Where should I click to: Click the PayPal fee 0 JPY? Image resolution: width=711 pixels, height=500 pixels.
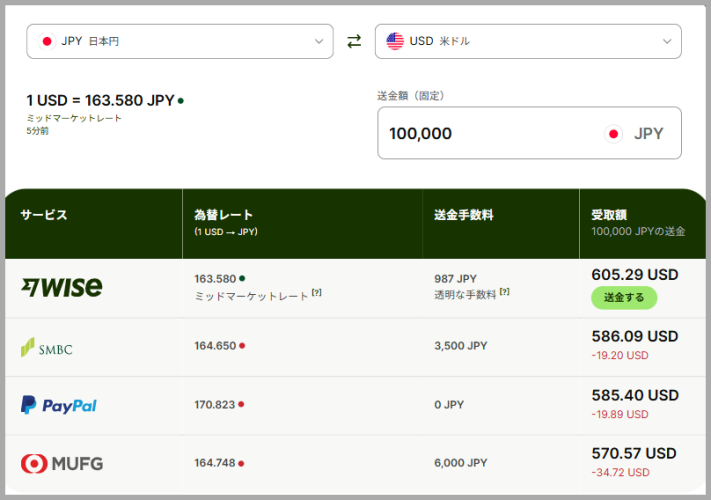449,404
